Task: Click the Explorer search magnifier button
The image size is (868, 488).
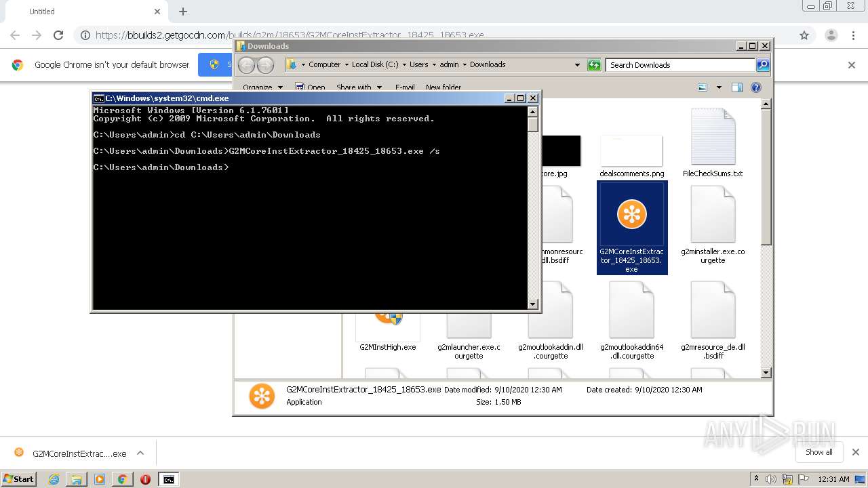Action: tap(763, 65)
